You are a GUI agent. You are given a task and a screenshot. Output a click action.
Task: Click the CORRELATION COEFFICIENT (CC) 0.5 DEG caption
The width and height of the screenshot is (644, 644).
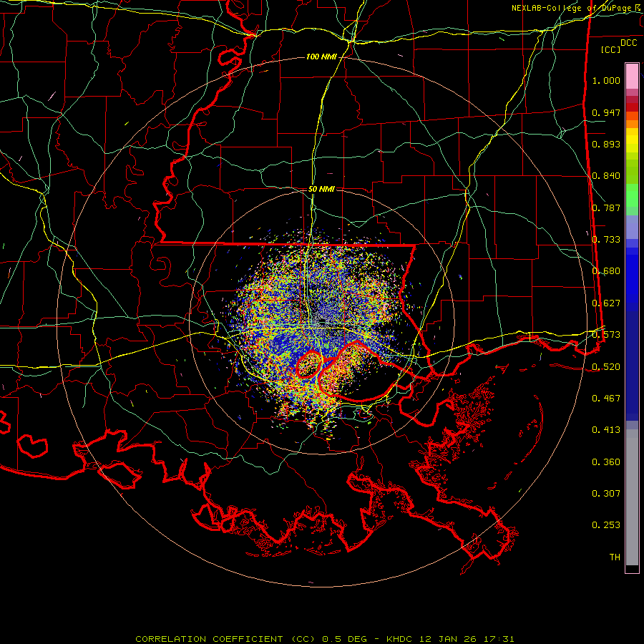point(251,639)
